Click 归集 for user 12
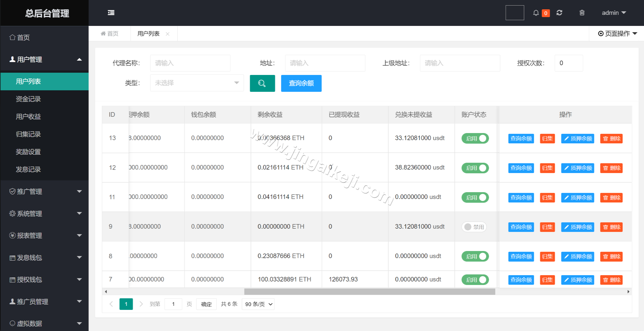The image size is (644, 331). click(547, 168)
